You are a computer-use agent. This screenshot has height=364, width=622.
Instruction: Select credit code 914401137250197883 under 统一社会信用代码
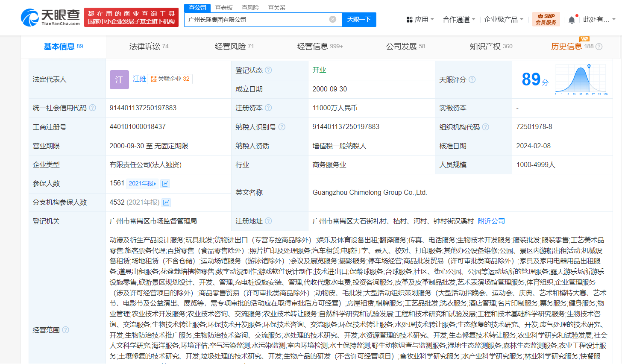click(x=143, y=108)
